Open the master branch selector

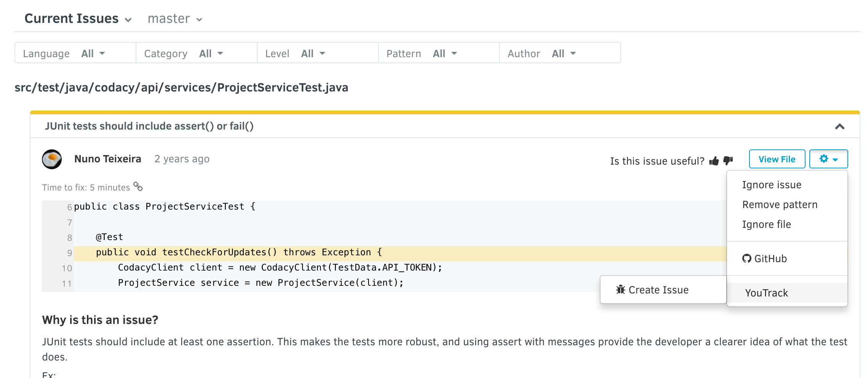(x=175, y=18)
